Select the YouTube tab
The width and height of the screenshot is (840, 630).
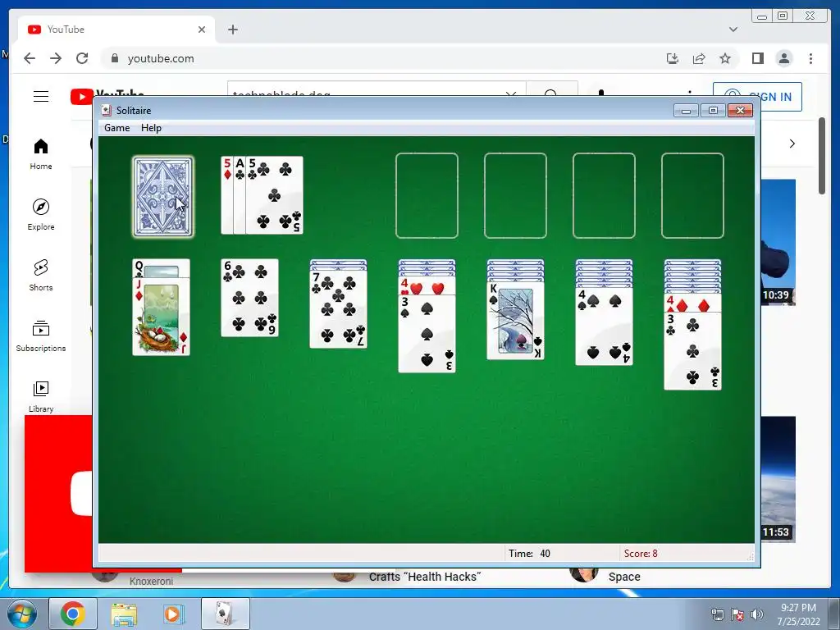[116, 30]
